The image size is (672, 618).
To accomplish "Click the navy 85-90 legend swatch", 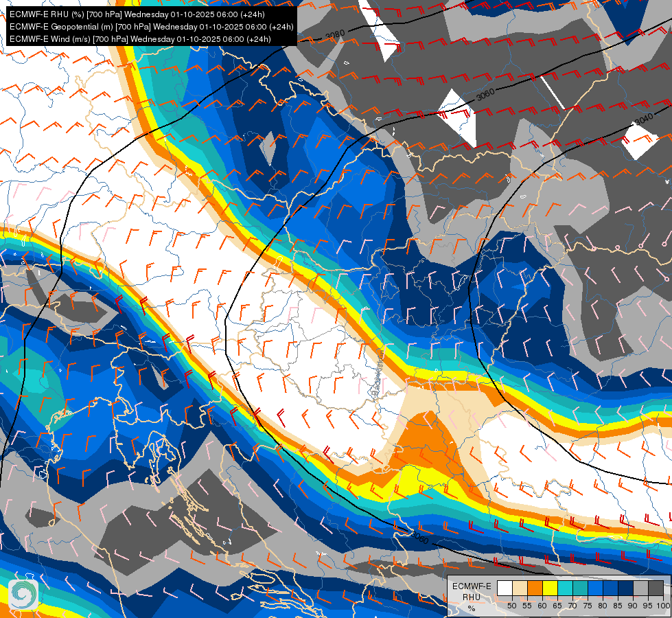I will coord(626,588).
